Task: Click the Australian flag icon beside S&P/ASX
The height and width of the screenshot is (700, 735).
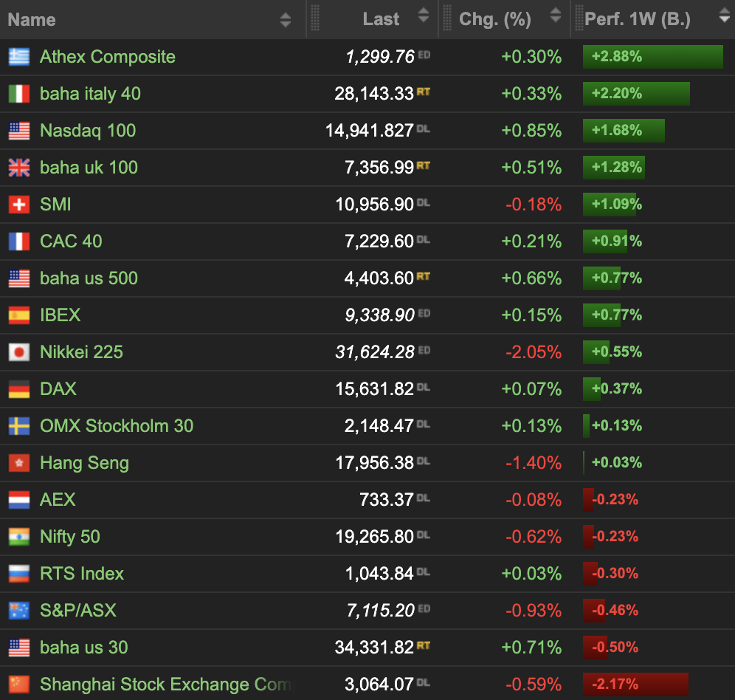Action: tap(19, 611)
